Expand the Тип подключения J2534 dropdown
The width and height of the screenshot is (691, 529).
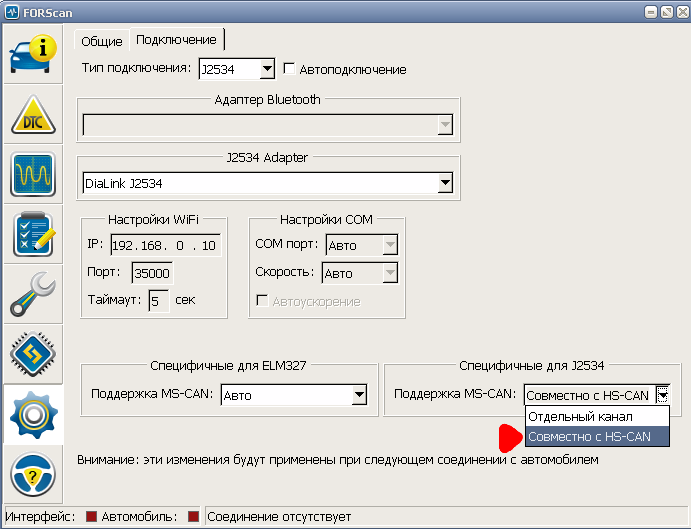pyautogui.click(x=266, y=69)
